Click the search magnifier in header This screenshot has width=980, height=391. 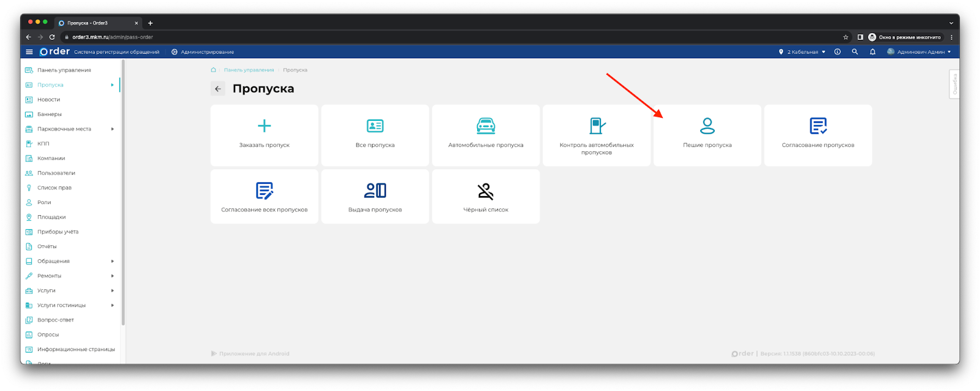pyautogui.click(x=854, y=52)
